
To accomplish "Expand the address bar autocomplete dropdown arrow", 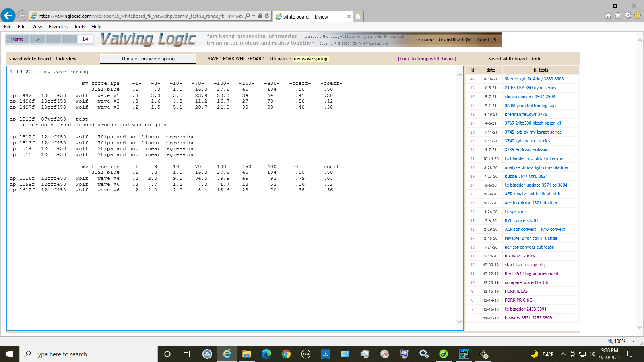I will point(254,16).
